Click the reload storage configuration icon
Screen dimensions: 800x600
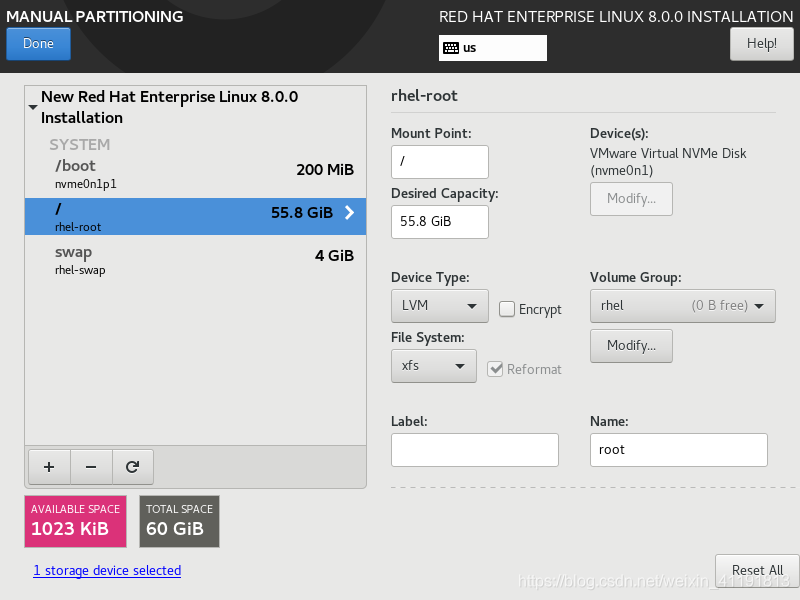point(133,467)
